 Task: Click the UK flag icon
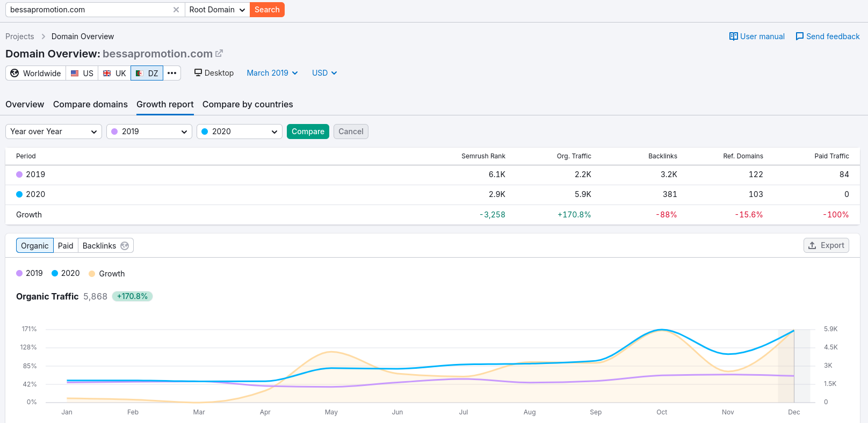pyautogui.click(x=107, y=74)
